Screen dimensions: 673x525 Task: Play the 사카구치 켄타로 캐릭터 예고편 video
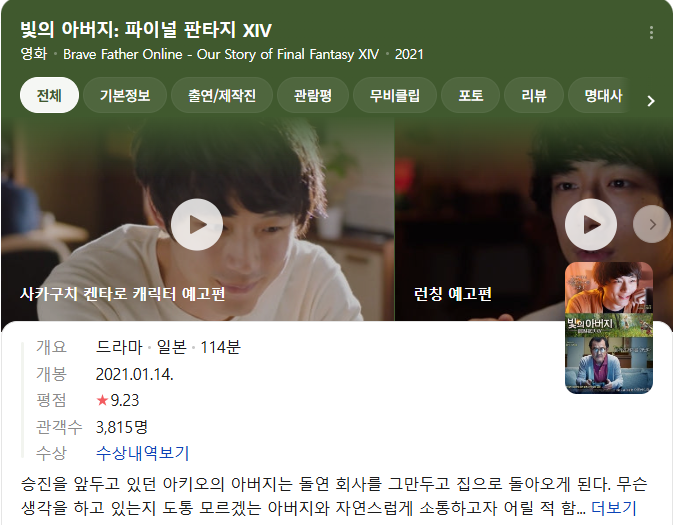click(x=197, y=225)
